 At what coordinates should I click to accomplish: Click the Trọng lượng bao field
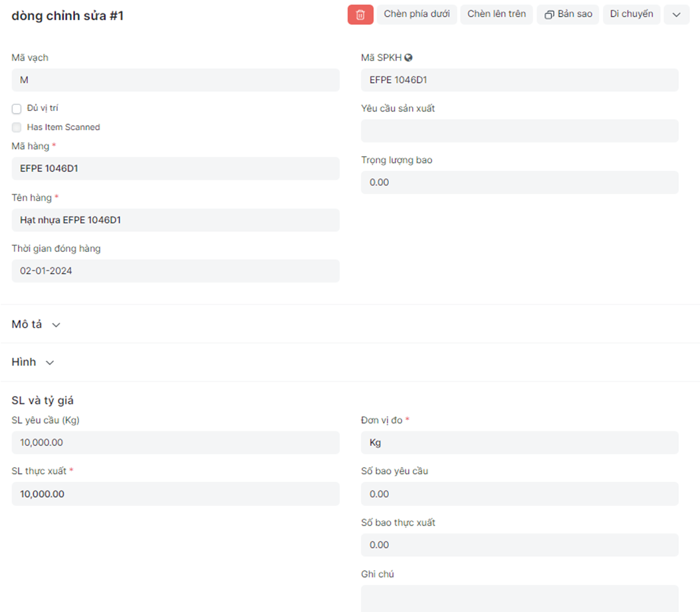(x=519, y=183)
